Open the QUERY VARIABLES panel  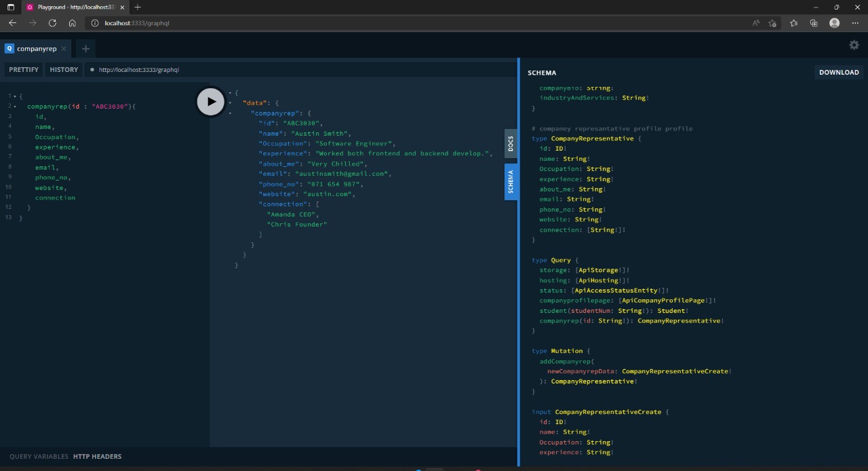(39, 457)
